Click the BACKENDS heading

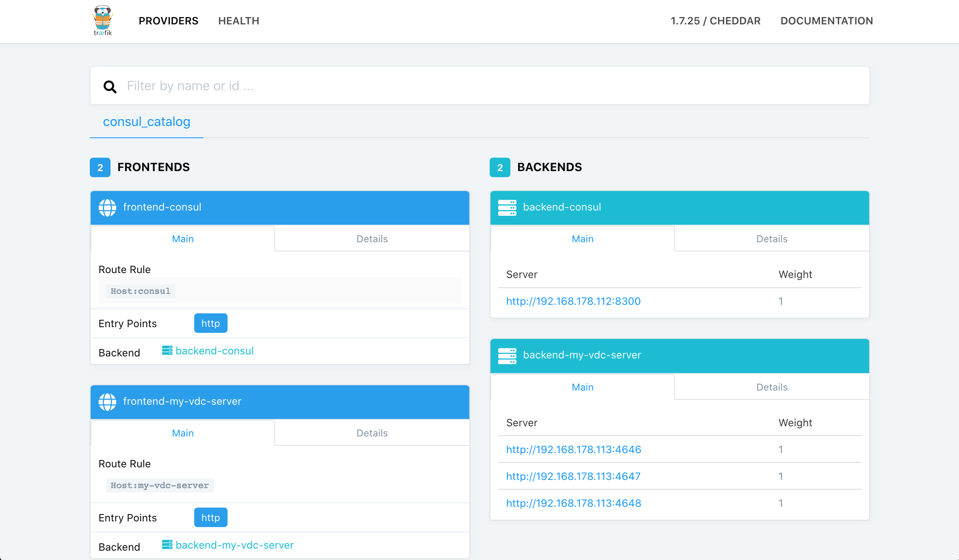point(549,167)
